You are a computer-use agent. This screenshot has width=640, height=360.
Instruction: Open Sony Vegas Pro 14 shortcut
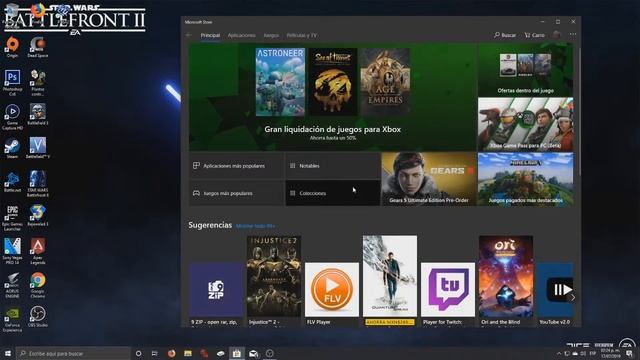click(x=12, y=251)
